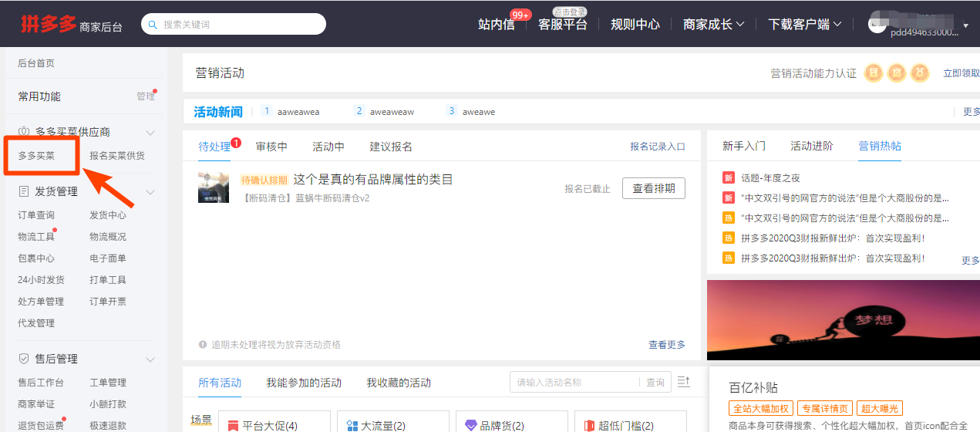
Task: Open 代发管理 in the sidebar
Action: click(x=36, y=323)
